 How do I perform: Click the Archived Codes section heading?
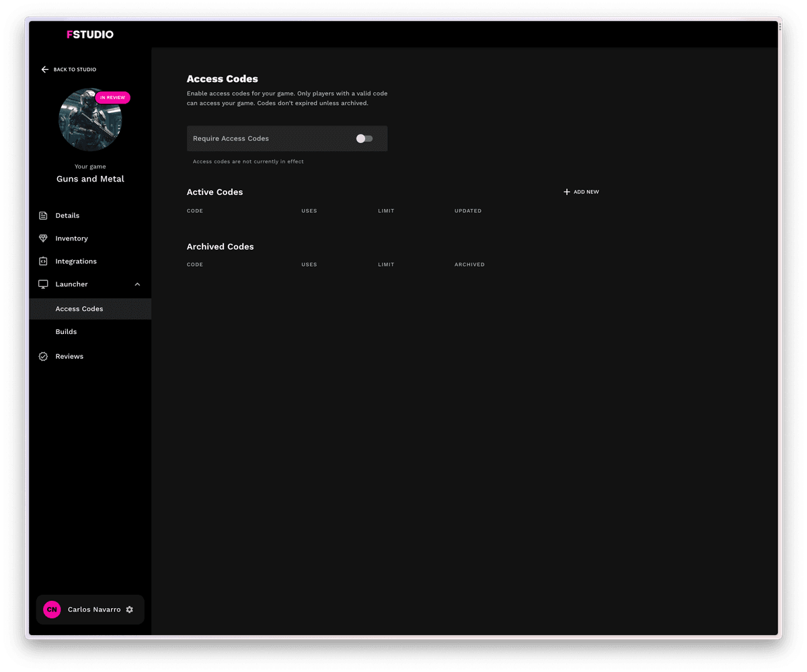click(221, 247)
